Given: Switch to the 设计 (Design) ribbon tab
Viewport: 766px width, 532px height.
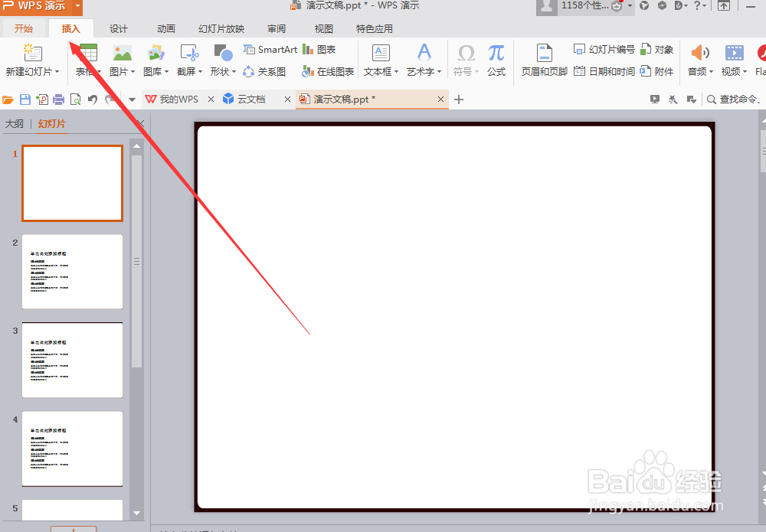Looking at the screenshot, I should click(118, 28).
